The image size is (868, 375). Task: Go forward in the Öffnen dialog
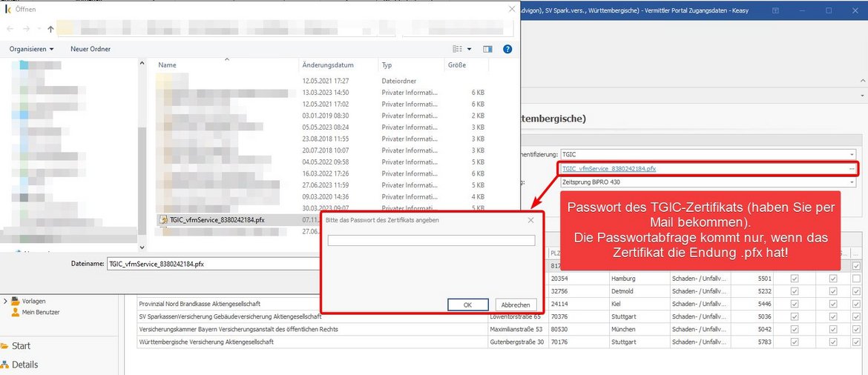pyautogui.click(x=26, y=29)
